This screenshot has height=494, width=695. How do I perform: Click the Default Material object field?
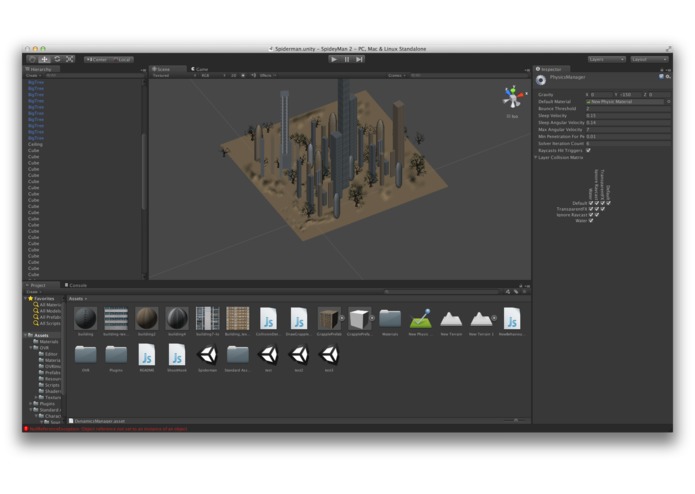tap(625, 102)
